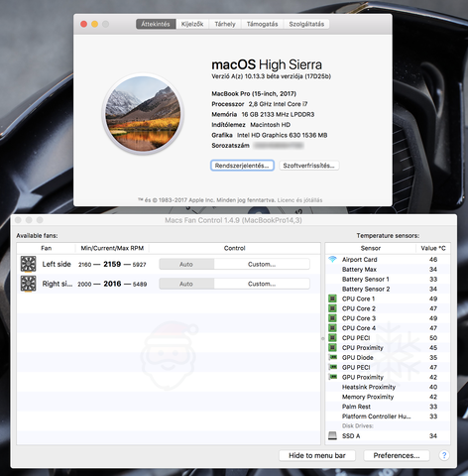
Task: Click Hide to menu bar button
Action: (317, 455)
